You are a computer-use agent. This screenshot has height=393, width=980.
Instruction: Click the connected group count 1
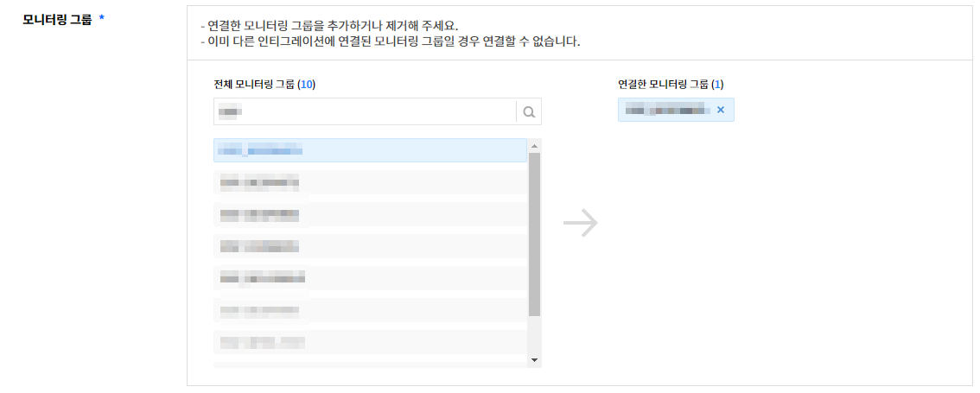718,85
